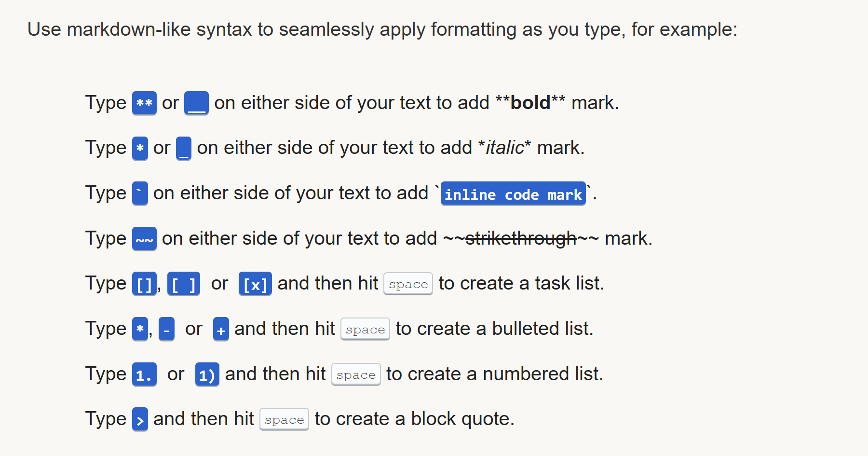
Task: Click the spaced brackets [ ] badge
Action: click(x=184, y=284)
